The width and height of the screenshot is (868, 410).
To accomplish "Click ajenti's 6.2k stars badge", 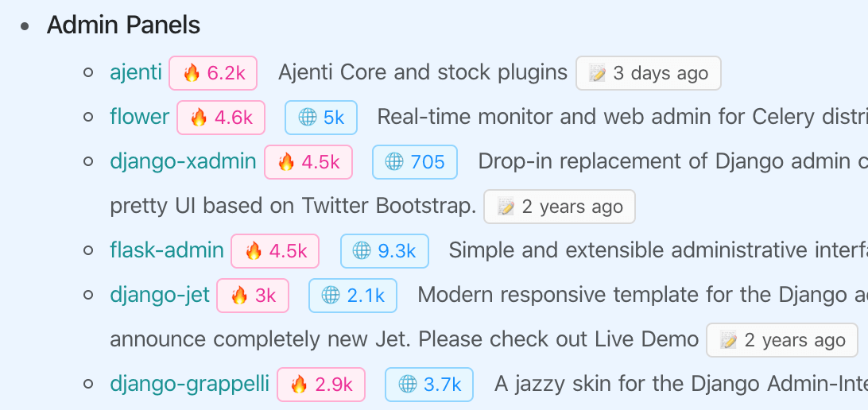I will [213, 73].
